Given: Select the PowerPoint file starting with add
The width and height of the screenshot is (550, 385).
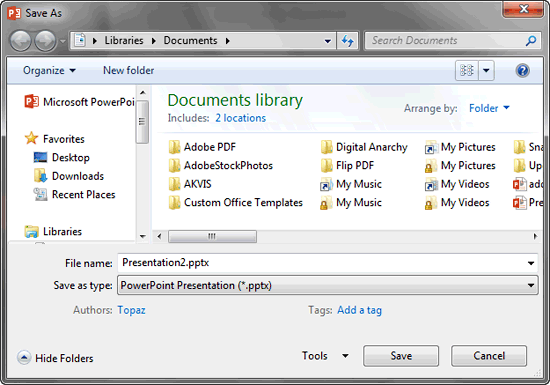Looking at the screenshot, I should [528, 184].
